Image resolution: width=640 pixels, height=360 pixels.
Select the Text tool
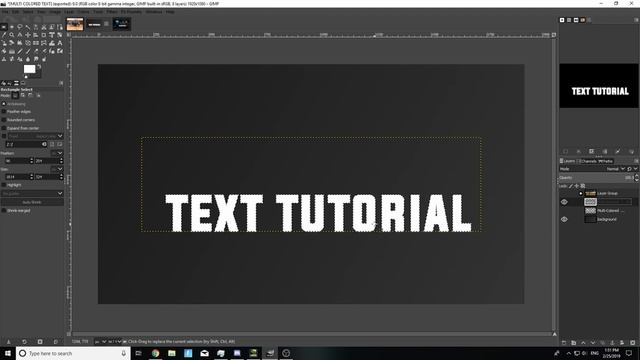60,43
